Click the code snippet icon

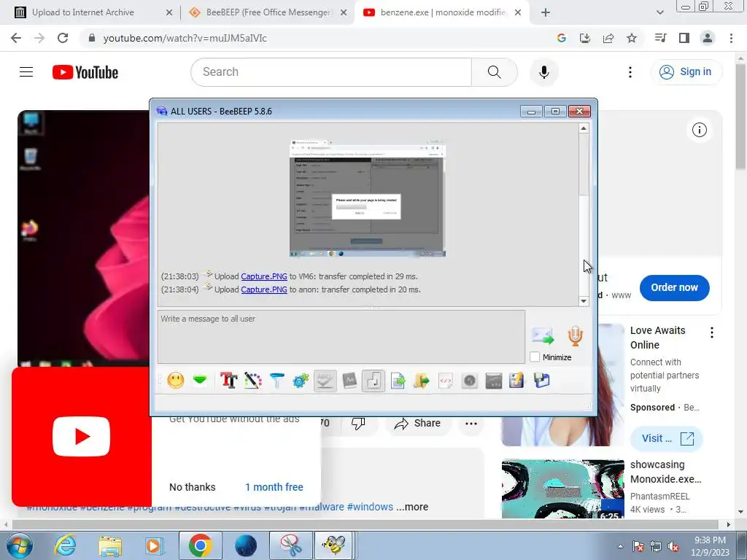[446, 381]
